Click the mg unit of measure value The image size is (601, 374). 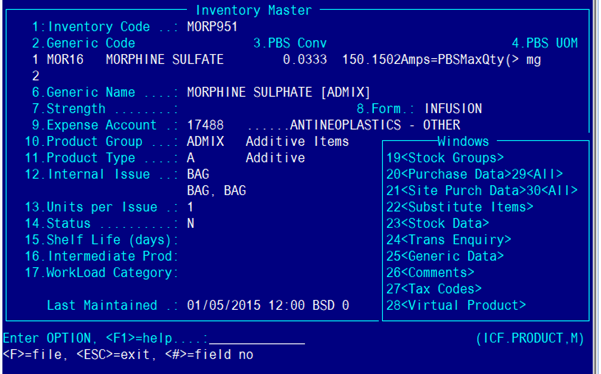[534, 61]
